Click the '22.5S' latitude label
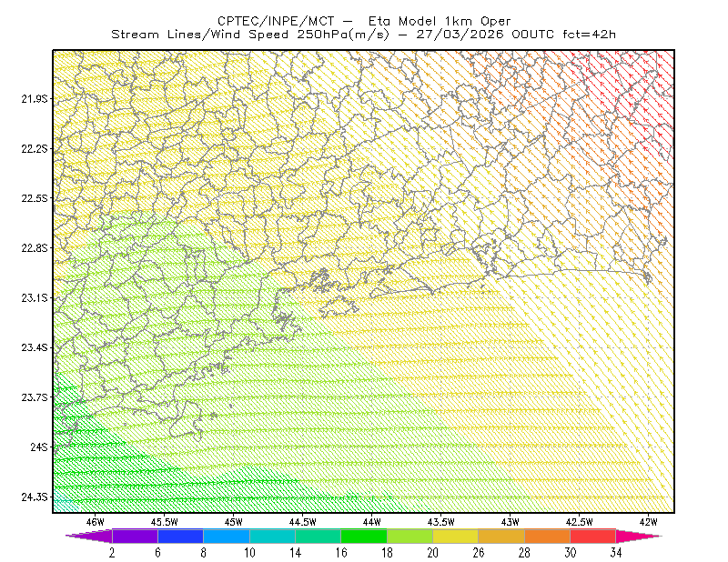This screenshot has width=728, height=562. [35, 198]
